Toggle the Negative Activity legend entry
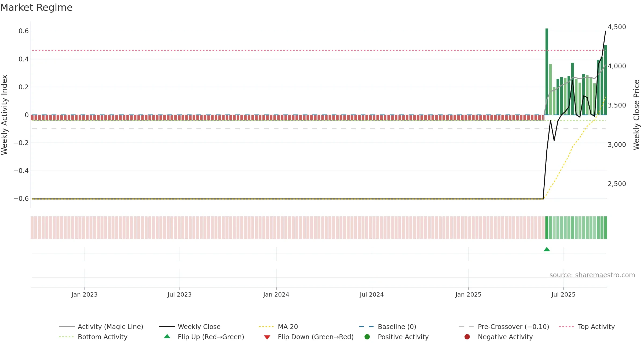 click(x=498, y=337)
